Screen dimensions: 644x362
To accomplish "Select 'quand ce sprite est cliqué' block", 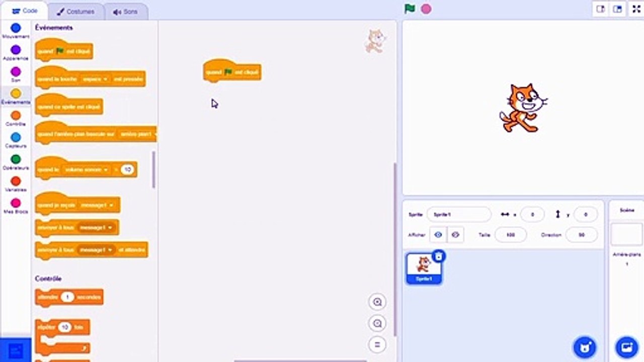I will 69,107.
